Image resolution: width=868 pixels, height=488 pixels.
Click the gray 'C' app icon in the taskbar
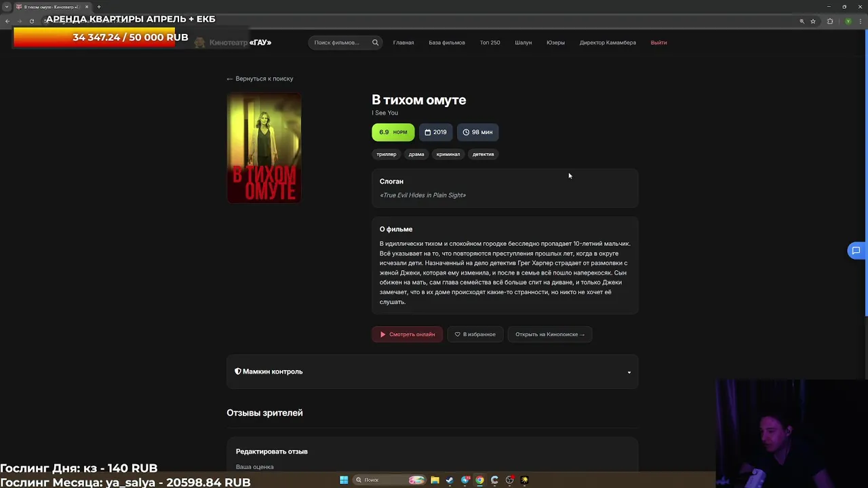[494, 480]
